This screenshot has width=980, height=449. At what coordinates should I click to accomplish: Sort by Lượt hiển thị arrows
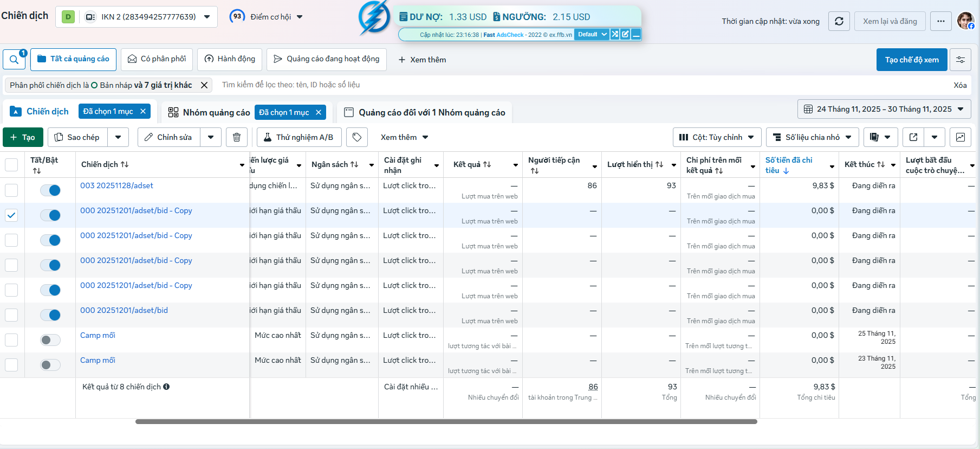pyautogui.click(x=659, y=164)
